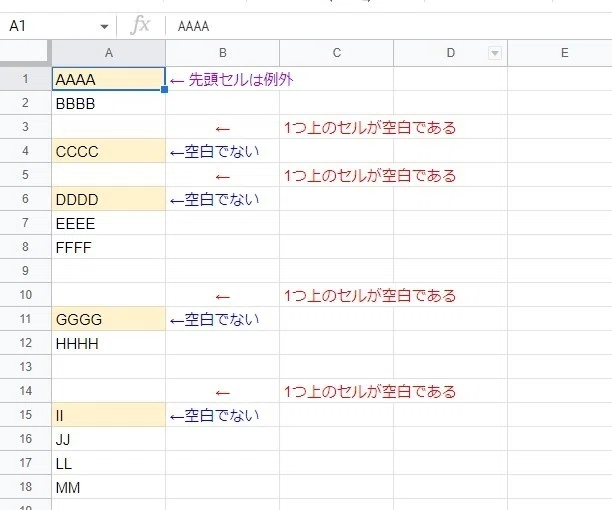Select column B header
The width and height of the screenshot is (612, 510).
pyautogui.click(x=222, y=53)
